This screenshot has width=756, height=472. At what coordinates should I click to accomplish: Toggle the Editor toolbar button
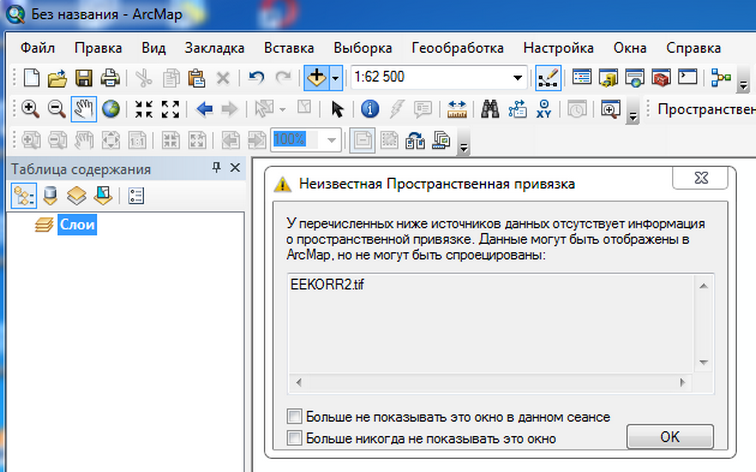point(548,77)
